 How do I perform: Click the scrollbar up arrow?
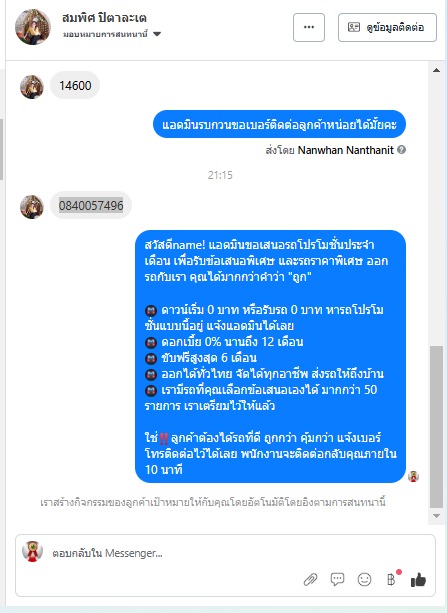coord(436,70)
